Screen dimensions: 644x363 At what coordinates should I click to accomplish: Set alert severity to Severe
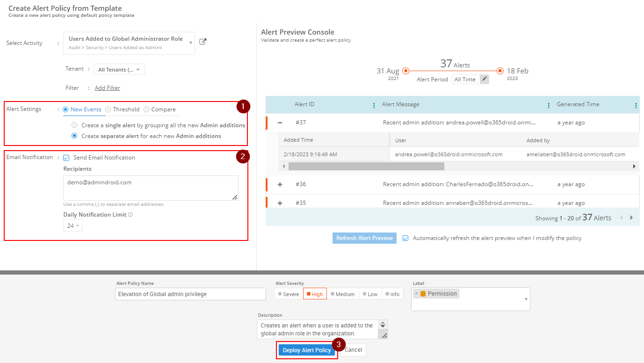(288, 294)
